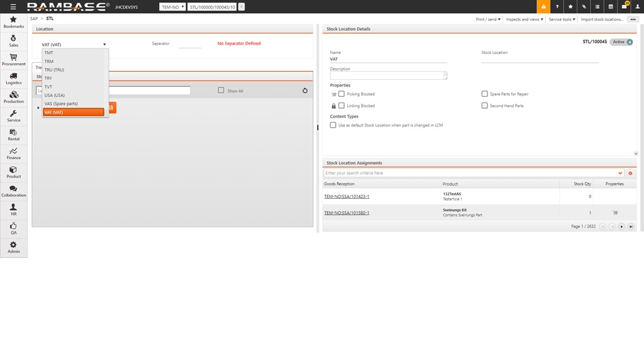Open the Inspects and views dropdown
Image resolution: width=644 pixels, height=356 pixels.
[525, 19]
